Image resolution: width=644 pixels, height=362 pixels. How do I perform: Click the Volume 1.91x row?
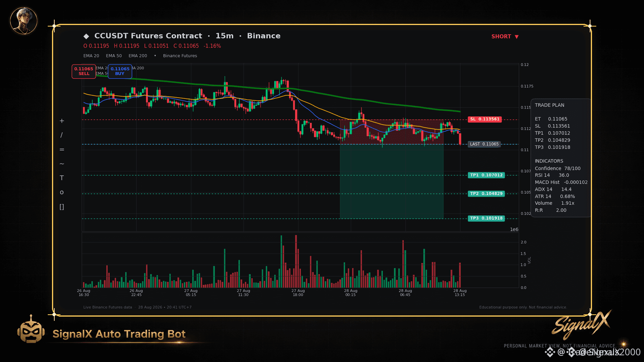[x=555, y=203]
